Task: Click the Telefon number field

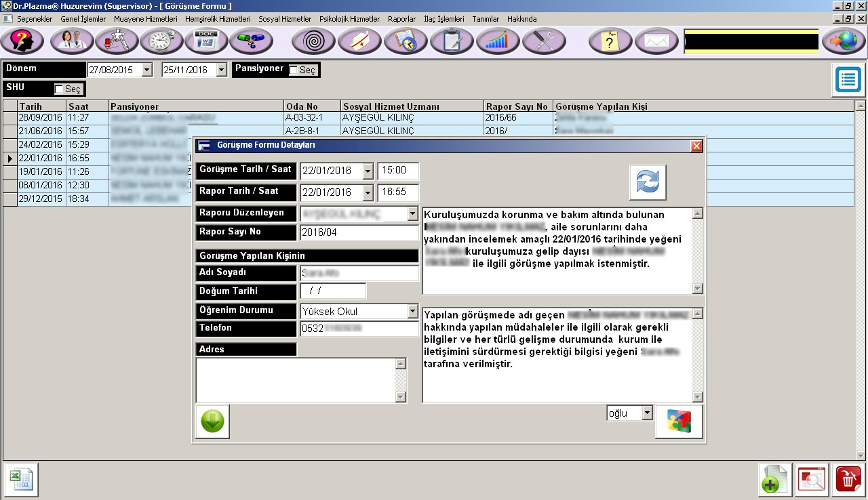Action: click(359, 329)
